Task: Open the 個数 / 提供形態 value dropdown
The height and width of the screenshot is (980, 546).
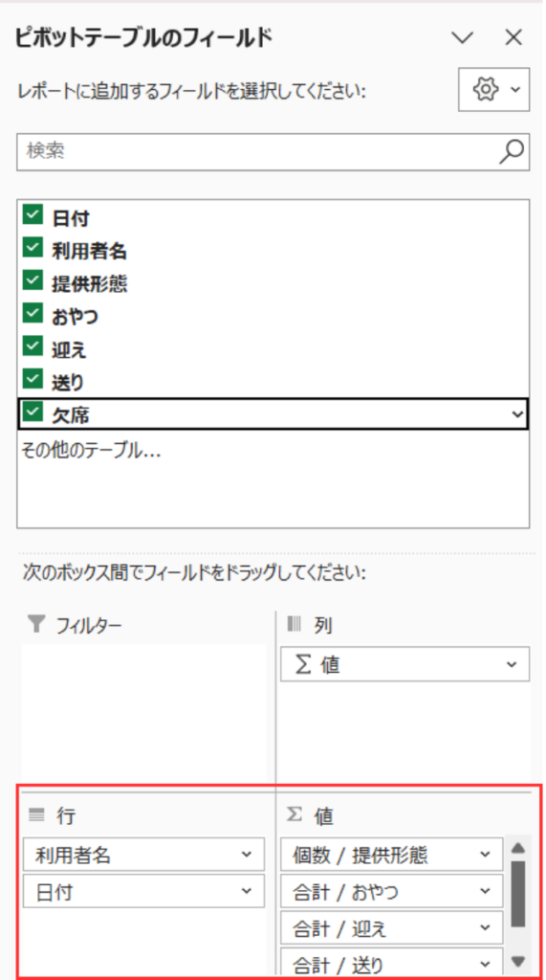Action: [x=485, y=855]
